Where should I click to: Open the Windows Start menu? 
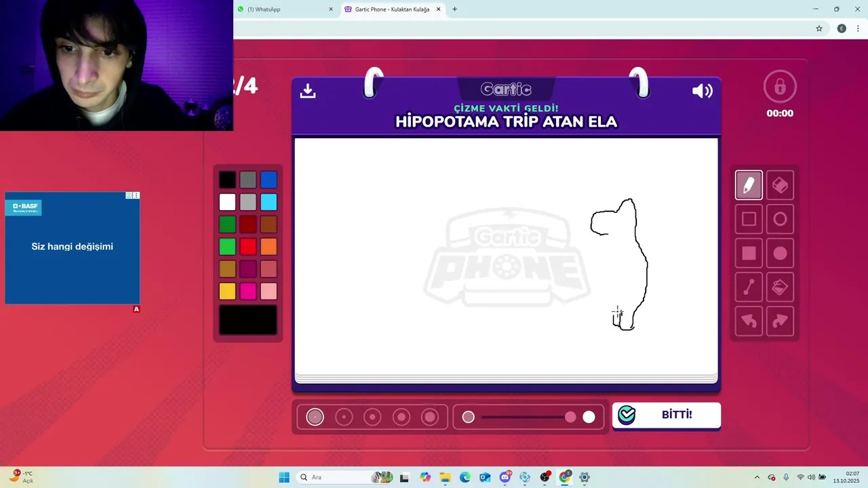point(284,477)
